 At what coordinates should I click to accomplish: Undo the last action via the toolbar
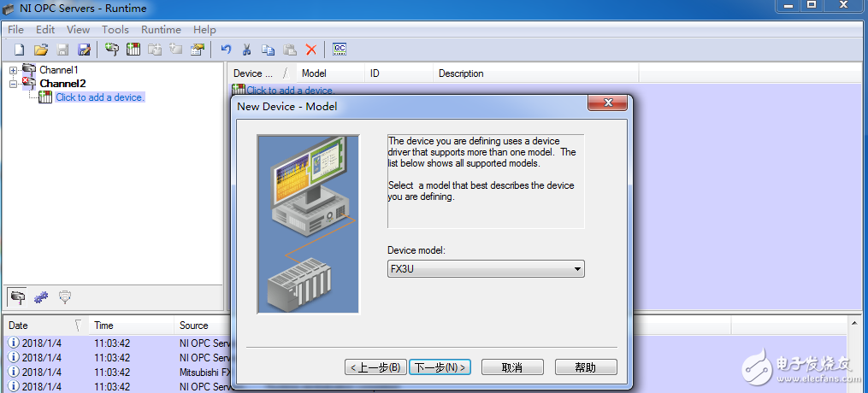(225, 50)
